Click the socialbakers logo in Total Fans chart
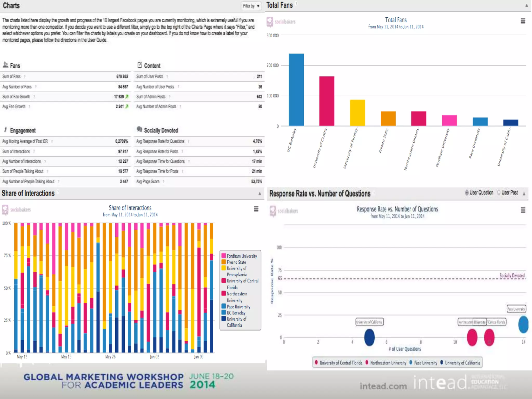 point(281,22)
